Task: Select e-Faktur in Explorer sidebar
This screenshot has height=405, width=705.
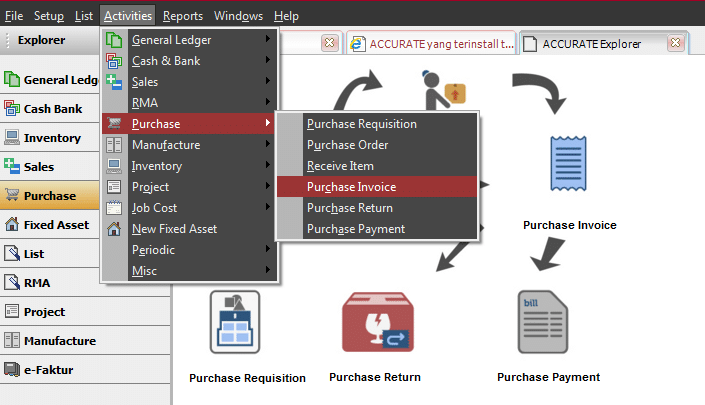Action: point(50,369)
